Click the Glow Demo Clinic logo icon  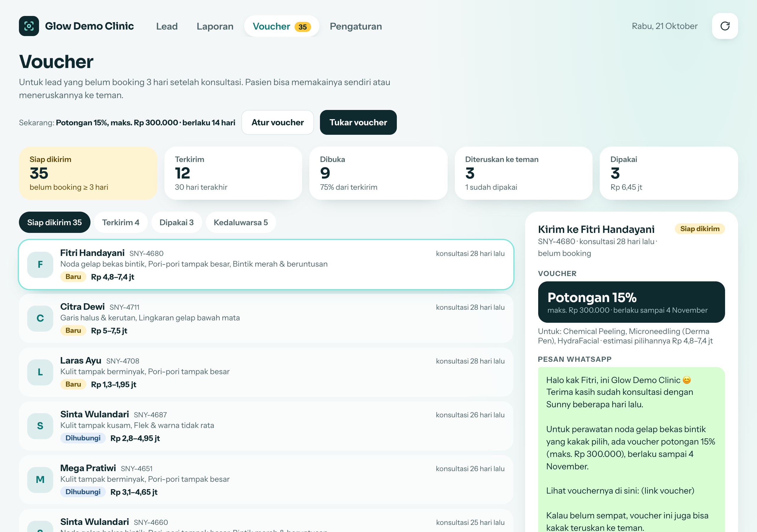click(x=29, y=26)
